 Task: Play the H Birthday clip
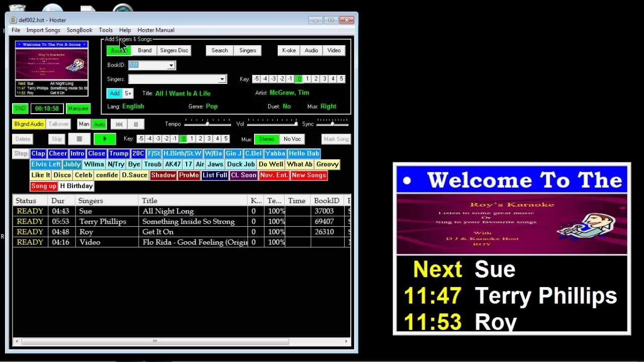pos(76,187)
